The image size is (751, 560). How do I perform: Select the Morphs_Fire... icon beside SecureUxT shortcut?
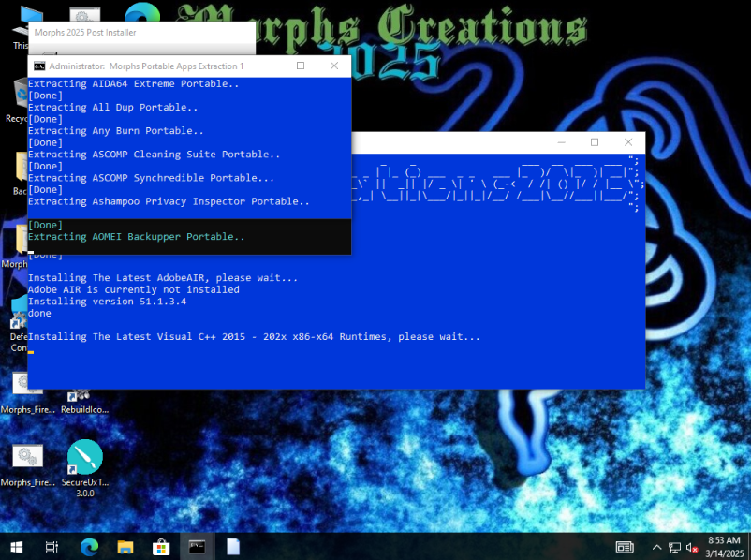28,464
